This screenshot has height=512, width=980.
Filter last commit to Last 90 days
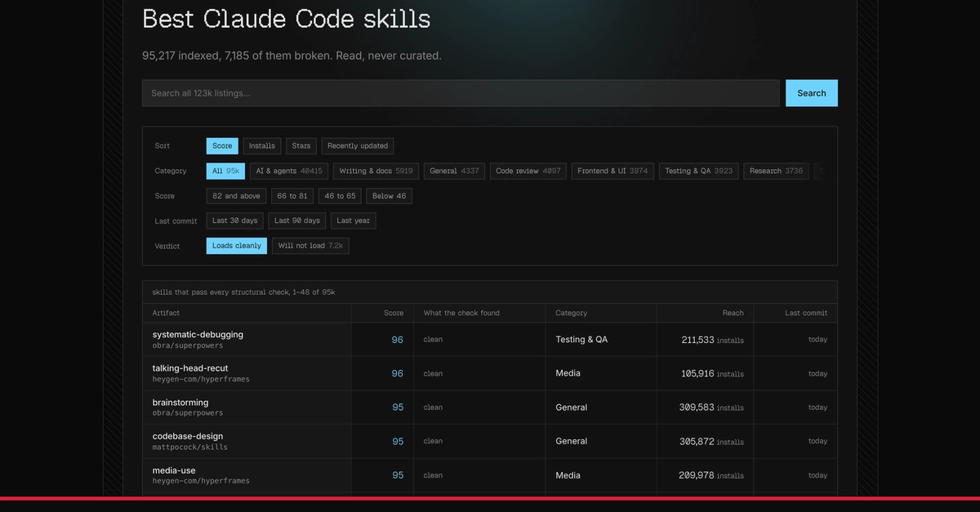[x=297, y=220]
